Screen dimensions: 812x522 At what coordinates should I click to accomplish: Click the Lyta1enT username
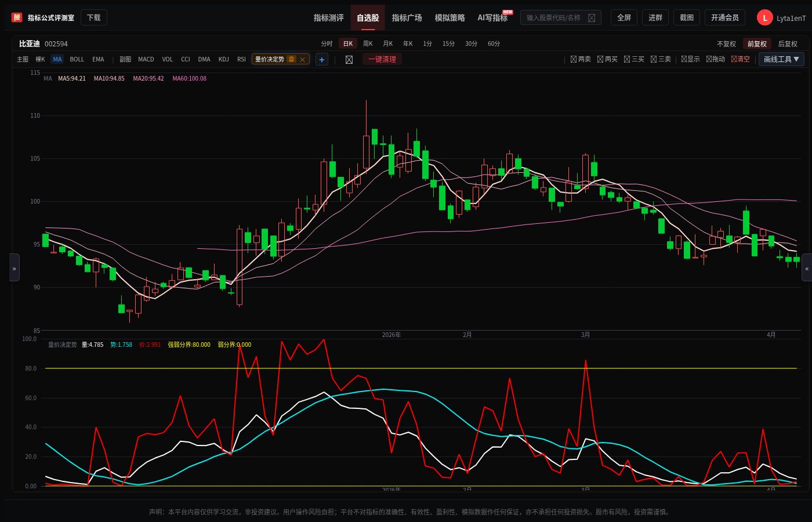pos(791,19)
